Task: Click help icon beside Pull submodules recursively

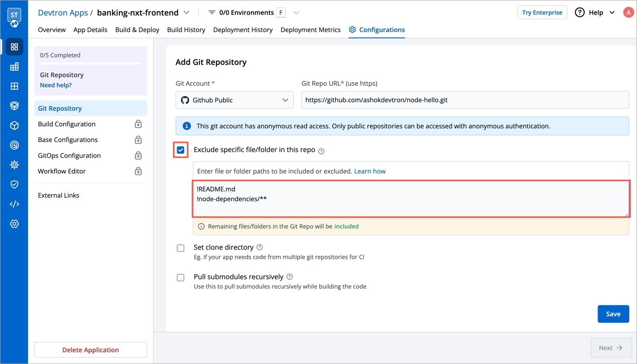Action: pos(289,277)
